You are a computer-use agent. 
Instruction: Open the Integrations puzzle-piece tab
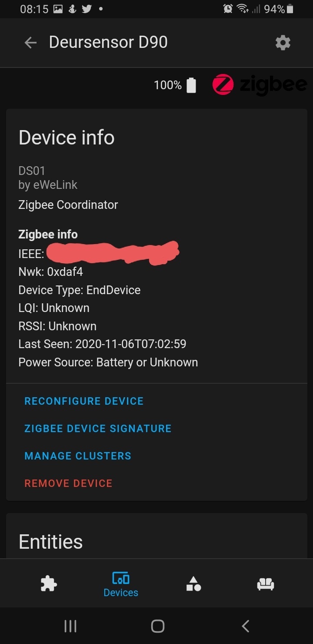click(49, 584)
